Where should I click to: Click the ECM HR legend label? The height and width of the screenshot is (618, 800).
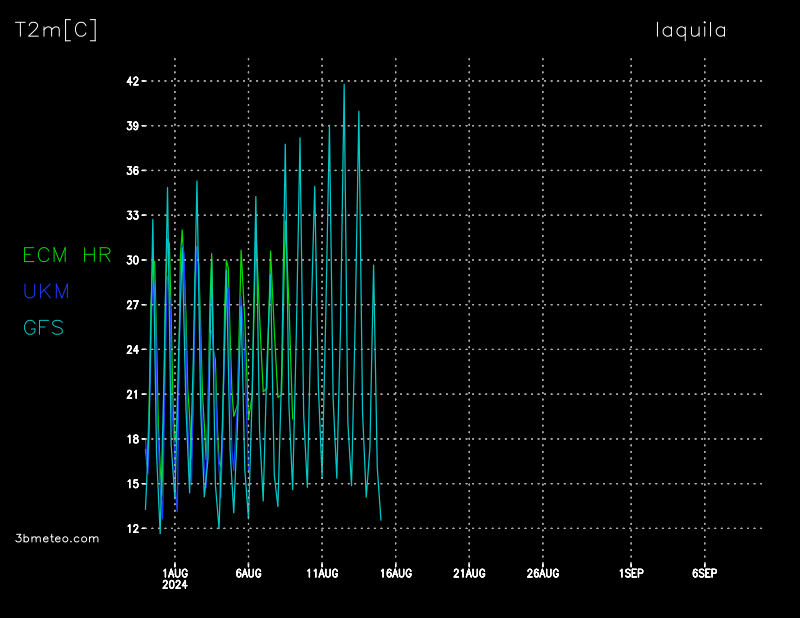pos(66,256)
